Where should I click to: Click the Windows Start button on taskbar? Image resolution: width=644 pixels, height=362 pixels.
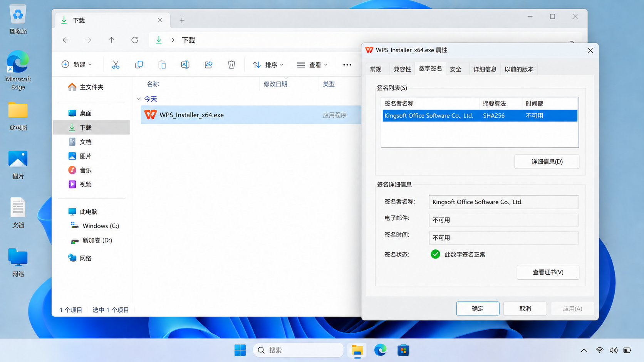(240, 350)
